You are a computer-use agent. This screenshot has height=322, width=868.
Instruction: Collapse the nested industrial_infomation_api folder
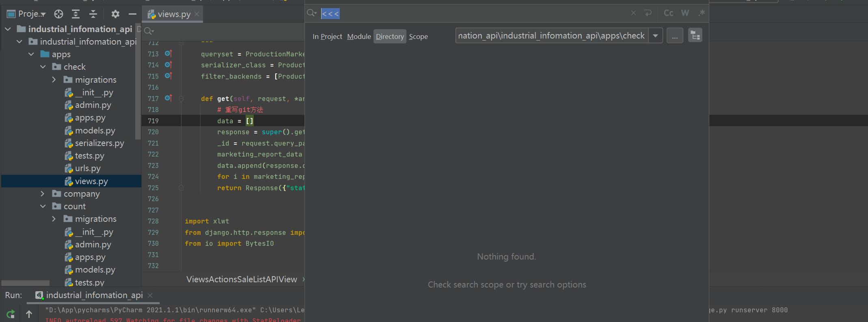[x=19, y=42]
